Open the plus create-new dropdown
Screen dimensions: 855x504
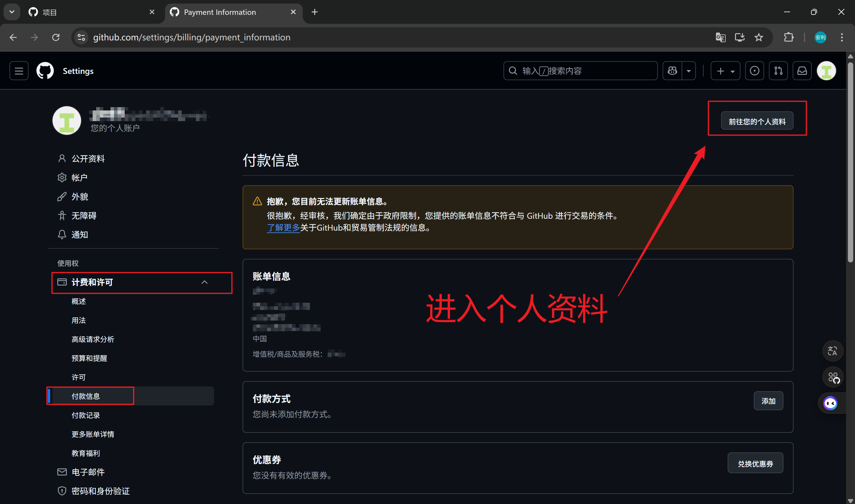tap(725, 71)
